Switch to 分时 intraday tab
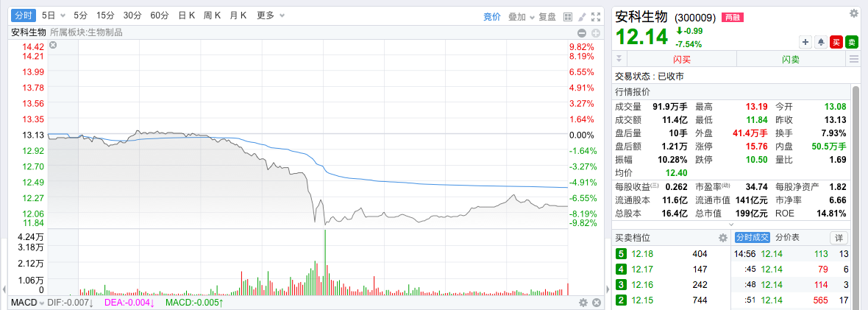 click(x=24, y=16)
